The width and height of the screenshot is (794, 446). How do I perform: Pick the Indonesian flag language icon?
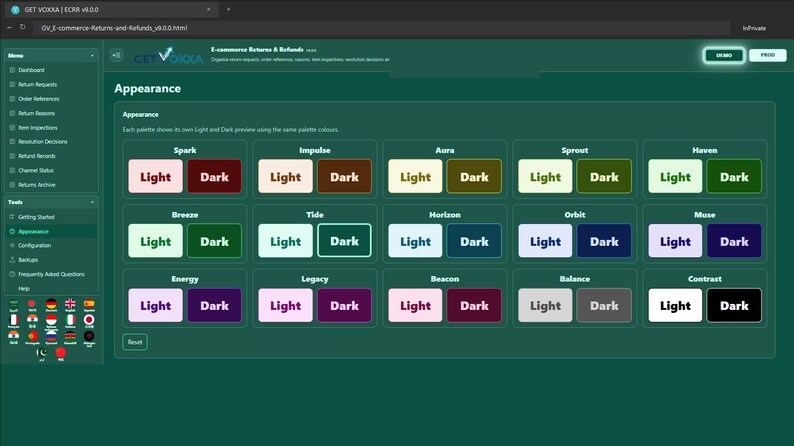(51, 319)
